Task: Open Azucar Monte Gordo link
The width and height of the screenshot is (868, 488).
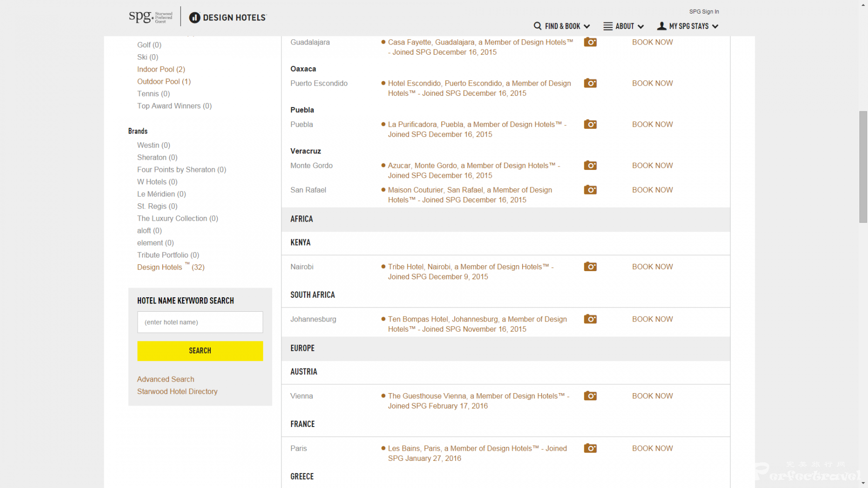Action: click(x=474, y=170)
